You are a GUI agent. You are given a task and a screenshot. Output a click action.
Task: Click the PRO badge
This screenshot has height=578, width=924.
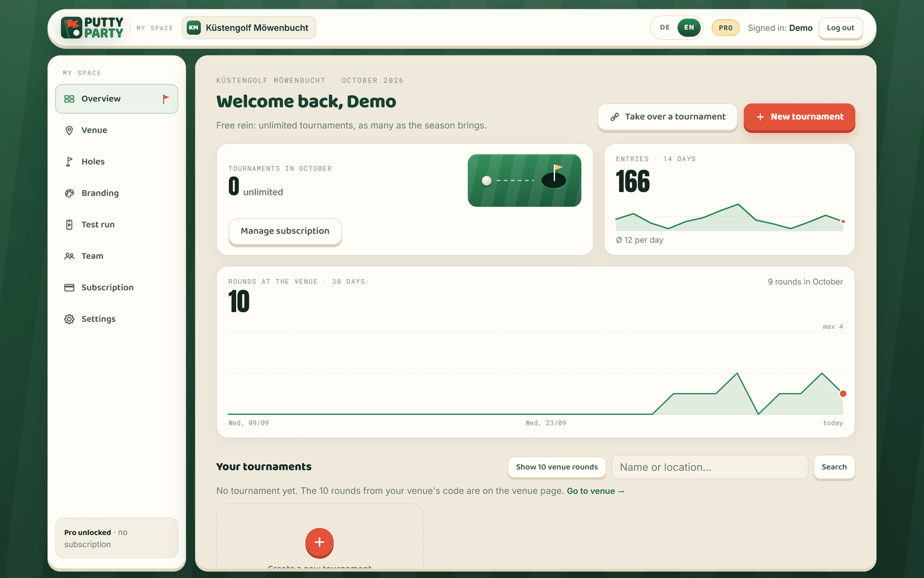click(x=725, y=28)
